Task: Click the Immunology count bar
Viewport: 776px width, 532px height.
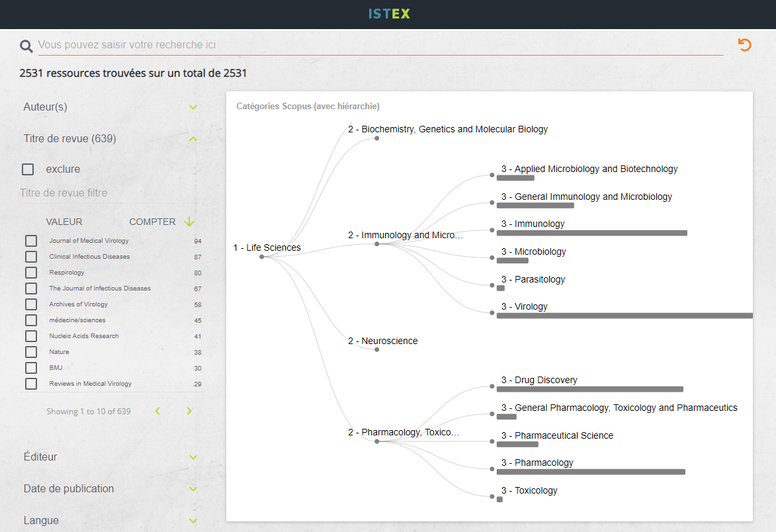Action: pyautogui.click(x=592, y=233)
